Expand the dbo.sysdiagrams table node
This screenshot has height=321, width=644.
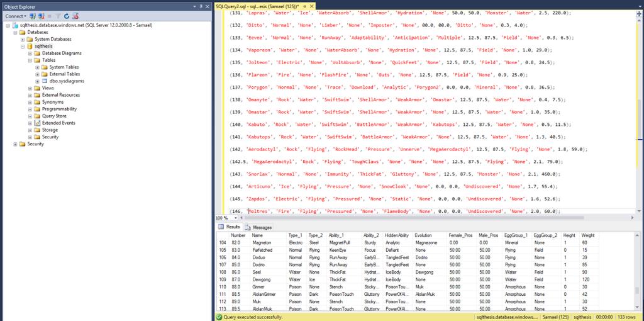click(37, 81)
